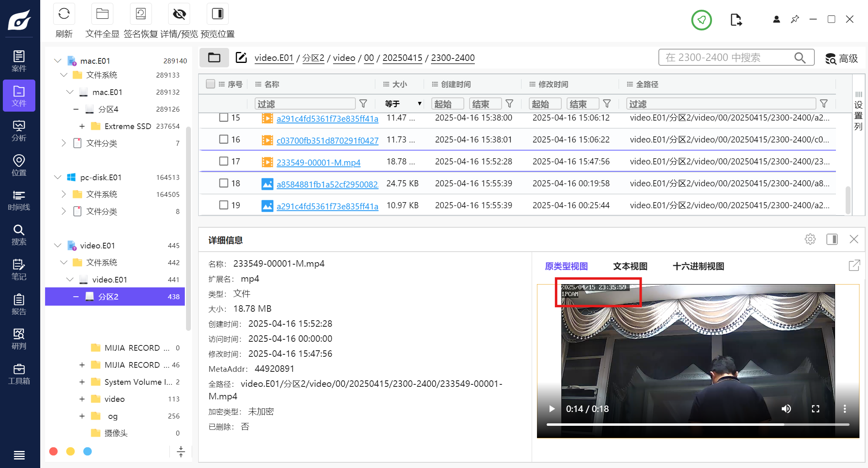Open 高级 advanced search
Screen dimensions: 868x468
tap(842, 58)
